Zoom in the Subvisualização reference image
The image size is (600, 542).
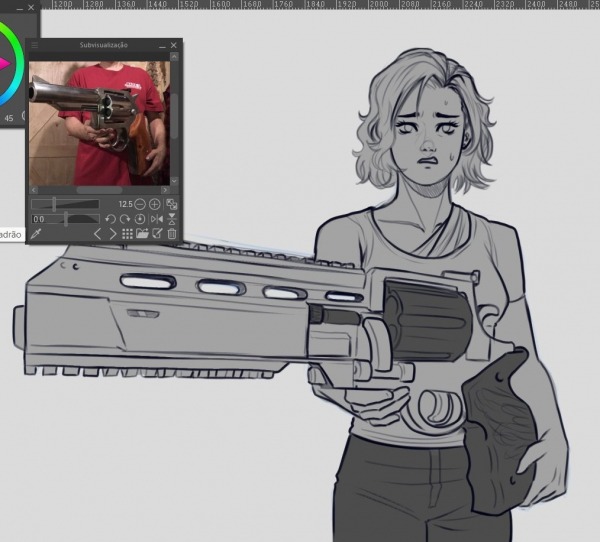[x=155, y=204]
